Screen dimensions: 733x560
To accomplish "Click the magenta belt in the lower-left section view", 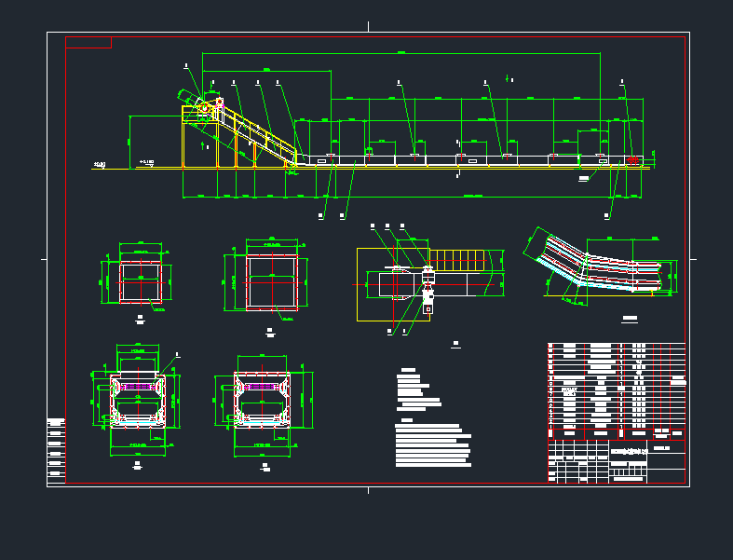I will click(138, 386).
